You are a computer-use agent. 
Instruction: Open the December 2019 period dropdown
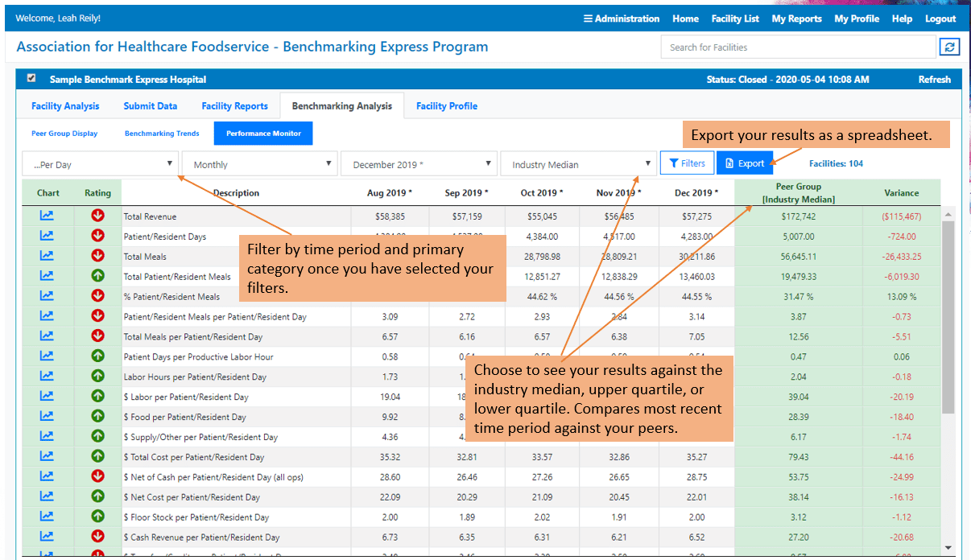click(x=419, y=164)
